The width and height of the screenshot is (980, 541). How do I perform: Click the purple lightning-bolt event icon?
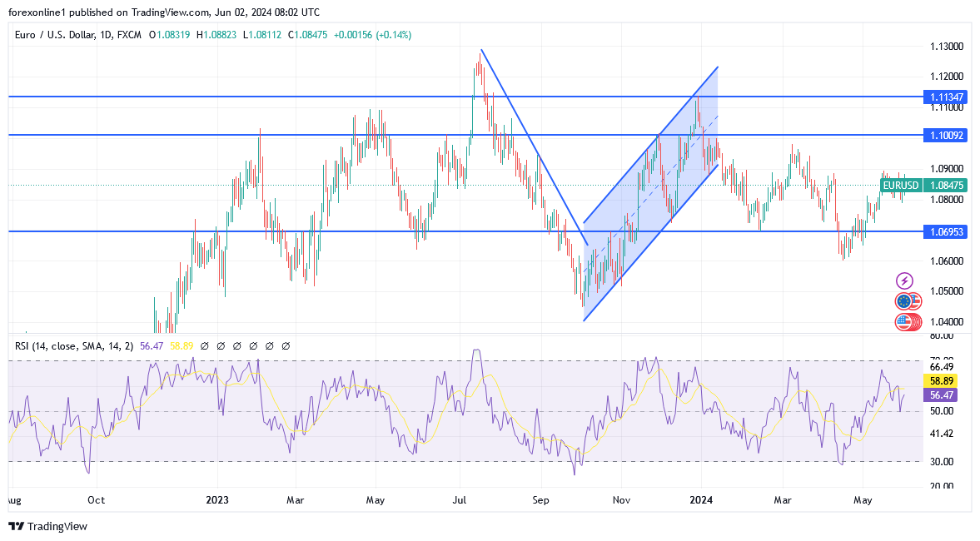point(903,281)
